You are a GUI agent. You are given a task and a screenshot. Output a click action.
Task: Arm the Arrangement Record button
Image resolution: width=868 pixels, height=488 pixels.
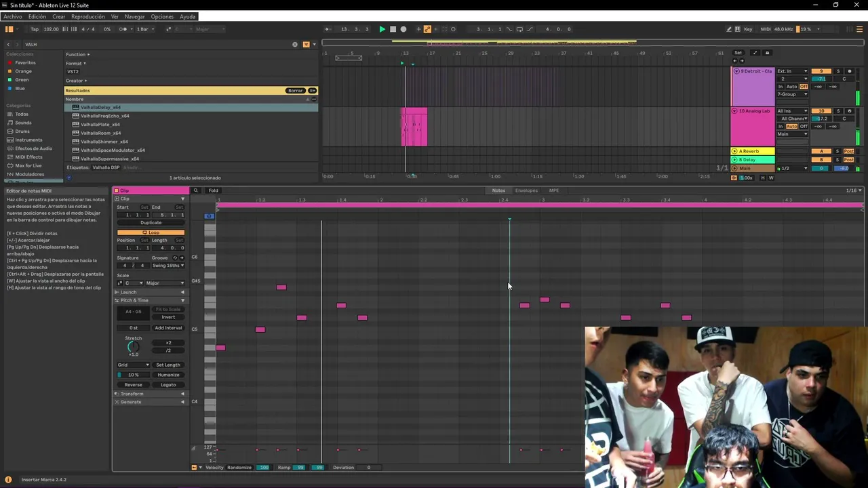click(403, 29)
